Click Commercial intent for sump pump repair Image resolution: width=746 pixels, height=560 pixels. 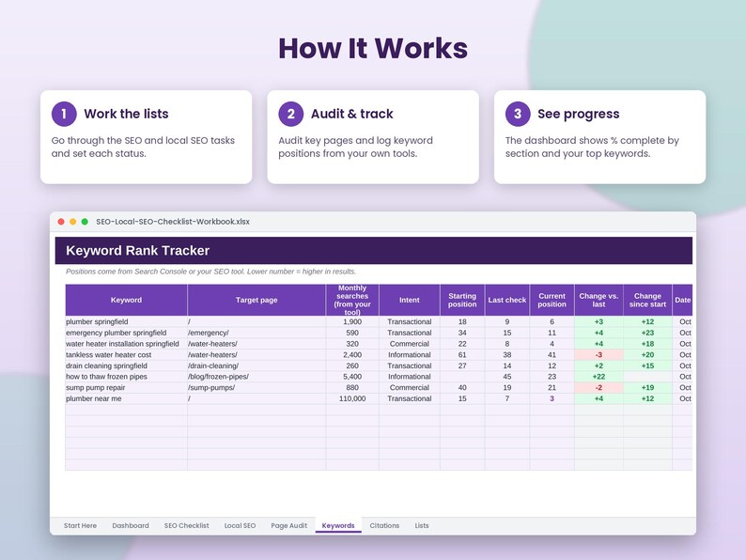(409, 387)
